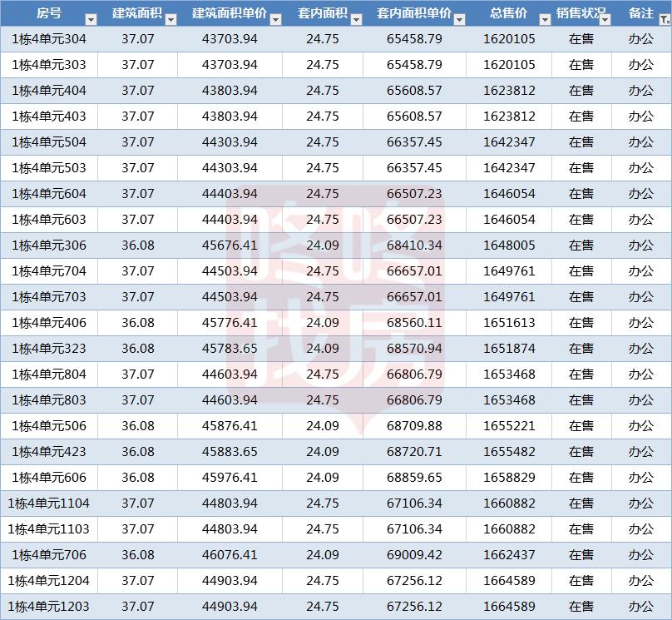Click the cell with value 69009.42
Screen dimensions: 672x620
[414, 555]
